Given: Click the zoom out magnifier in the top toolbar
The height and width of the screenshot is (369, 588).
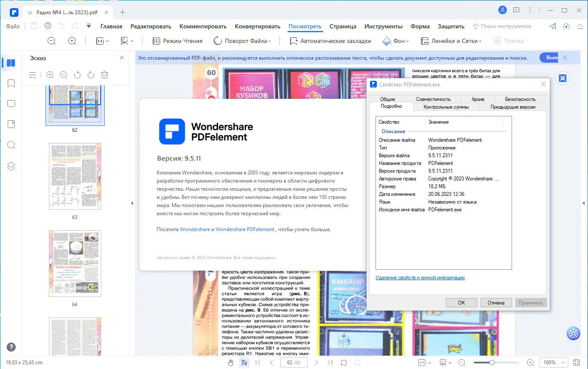Looking at the screenshot, I should (52, 41).
